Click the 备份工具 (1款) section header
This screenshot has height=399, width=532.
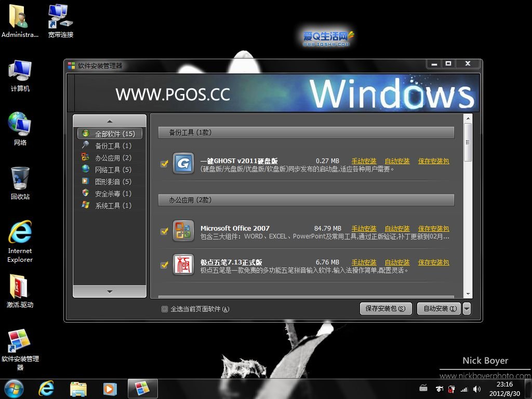point(306,132)
